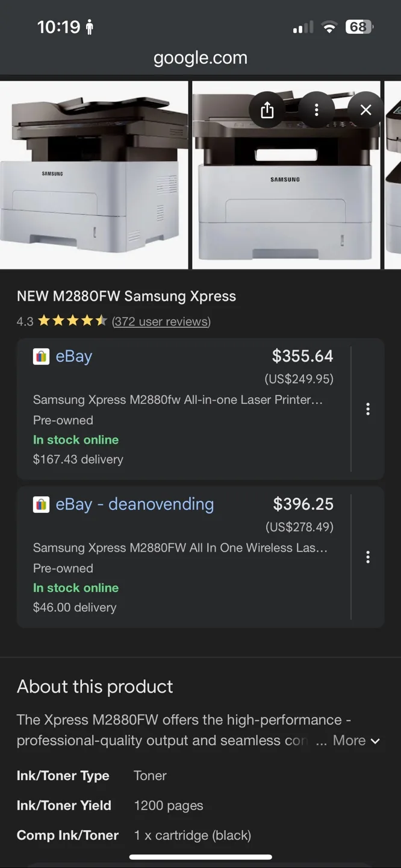Tap the eBay store icon on first listing

pos(41,356)
